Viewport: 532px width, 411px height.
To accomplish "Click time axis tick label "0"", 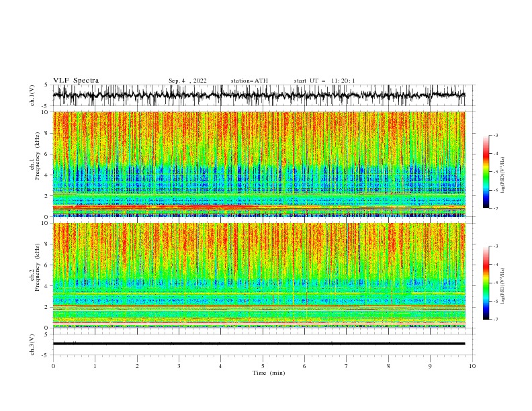I will [x=53, y=366].
